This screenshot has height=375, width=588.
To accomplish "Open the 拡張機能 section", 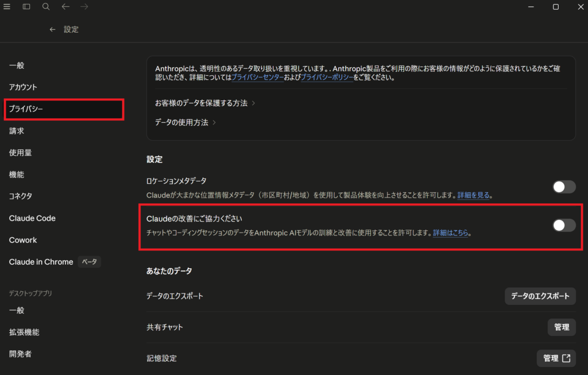I will [x=24, y=333].
